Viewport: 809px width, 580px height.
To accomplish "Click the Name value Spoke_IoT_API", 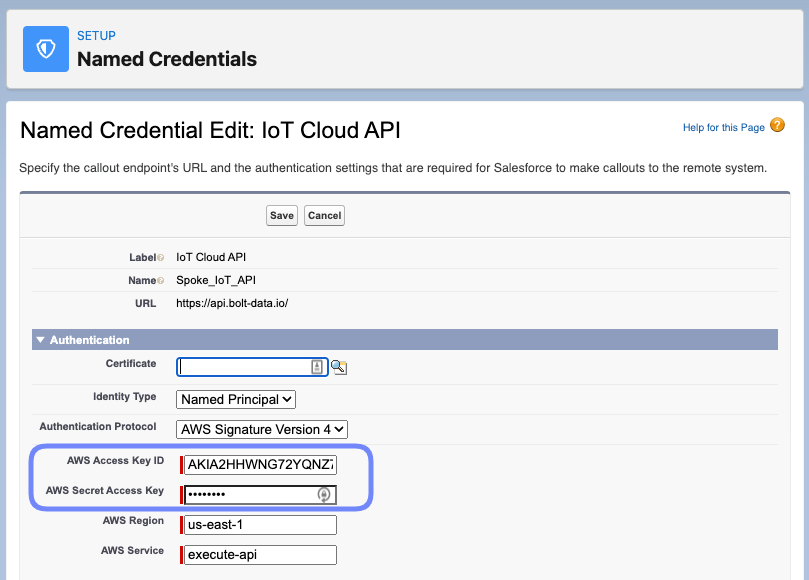I will [x=216, y=280].
